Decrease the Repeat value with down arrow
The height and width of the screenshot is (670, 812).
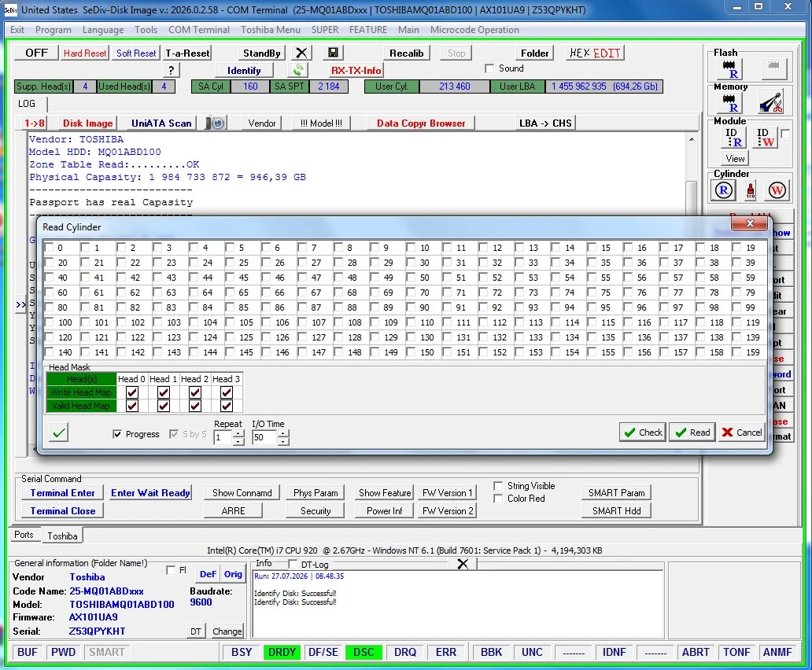(238, 441)
